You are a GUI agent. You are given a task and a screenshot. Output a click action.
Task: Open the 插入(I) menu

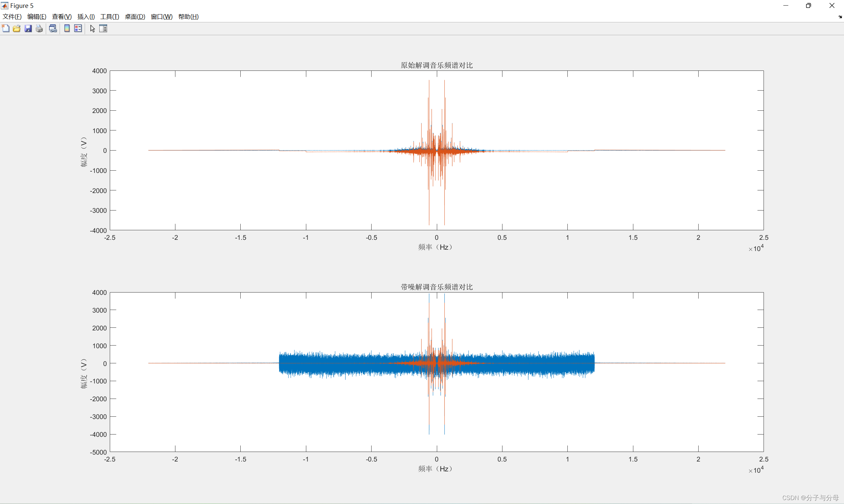[x=86, y=17]
